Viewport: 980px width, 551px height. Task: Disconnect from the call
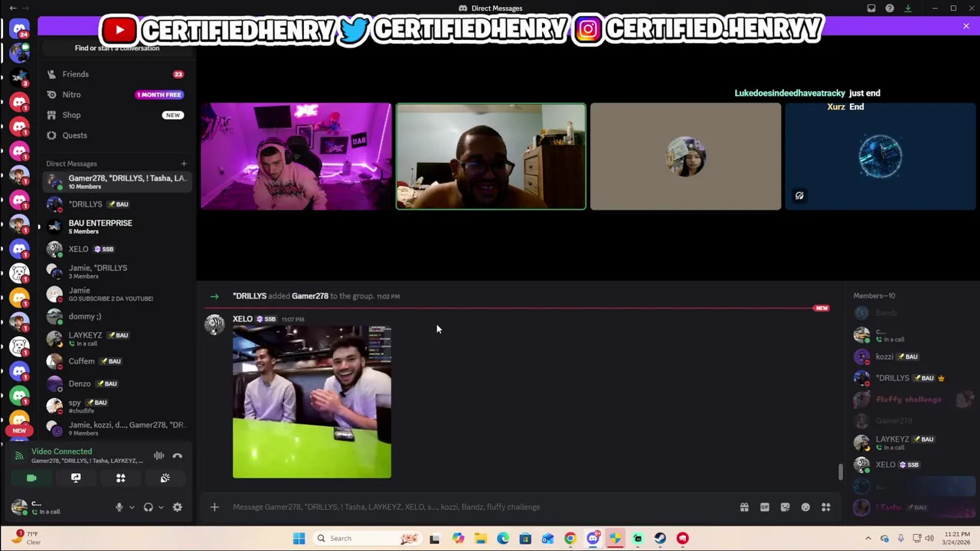click(x=177, y=456)
